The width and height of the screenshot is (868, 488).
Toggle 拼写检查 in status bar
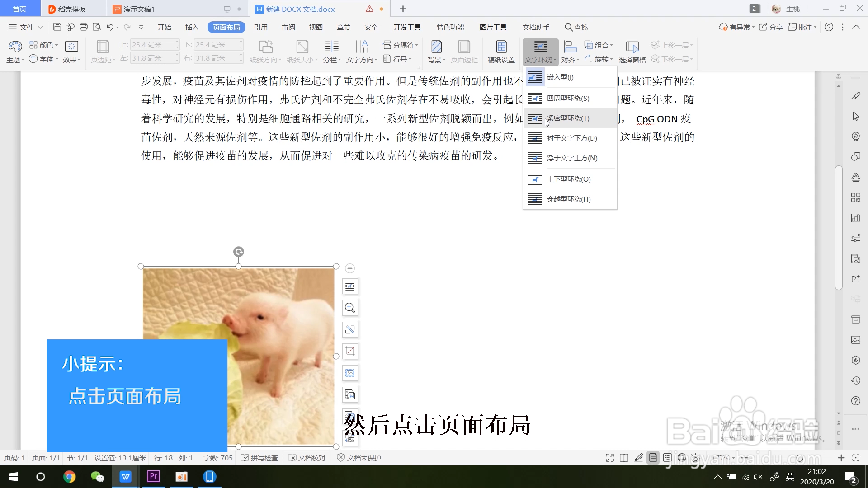point(259,458)
